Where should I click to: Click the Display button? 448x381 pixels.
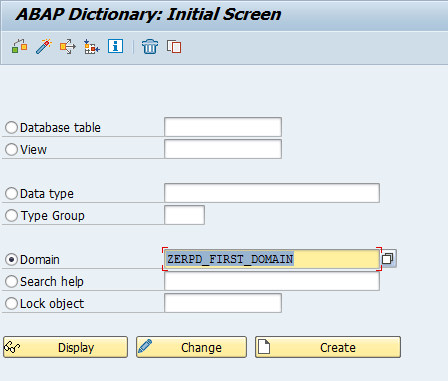(x=65, y=347)
